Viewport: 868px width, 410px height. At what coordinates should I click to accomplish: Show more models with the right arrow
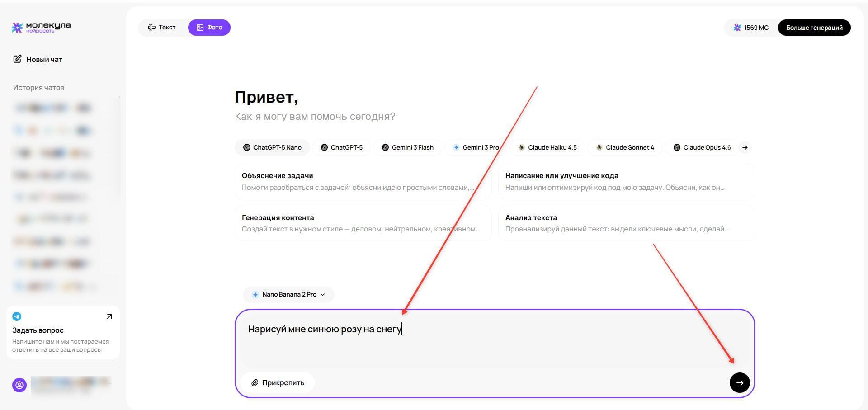click(745, 147)
